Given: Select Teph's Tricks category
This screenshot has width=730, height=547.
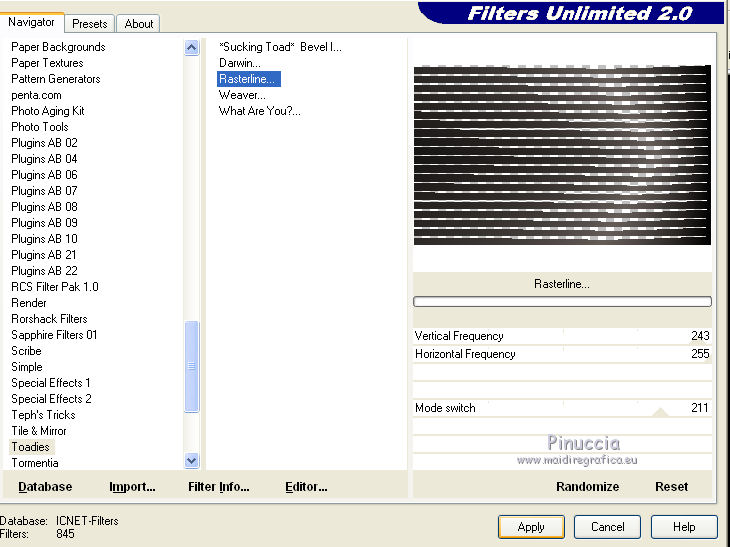Looking at the screenshot, I should tap(43, 415).
